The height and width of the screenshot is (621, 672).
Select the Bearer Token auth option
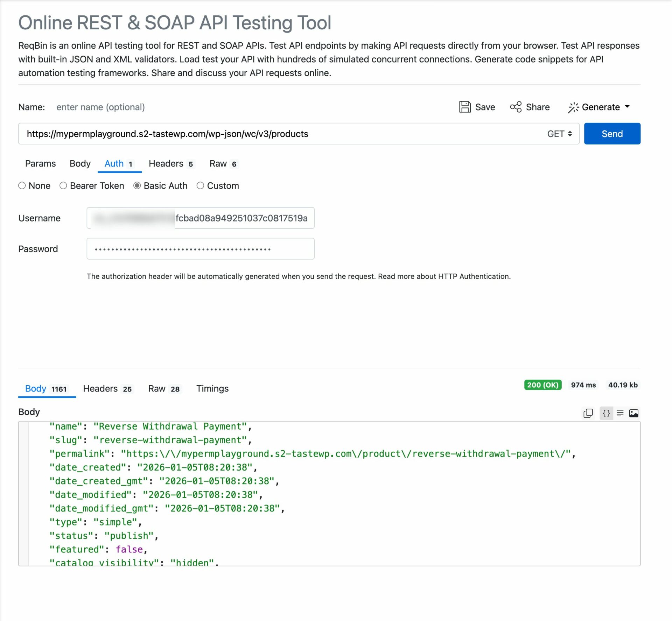point(63,186)
